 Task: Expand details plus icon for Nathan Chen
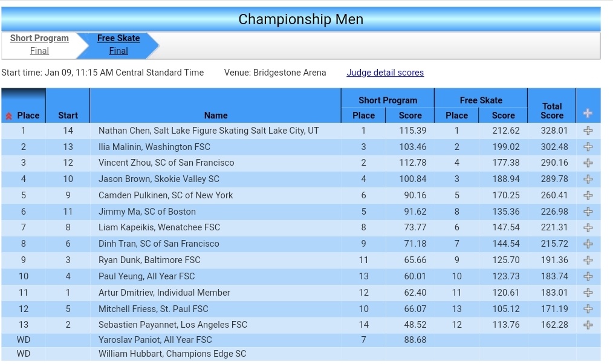click(x=588, y=131)
